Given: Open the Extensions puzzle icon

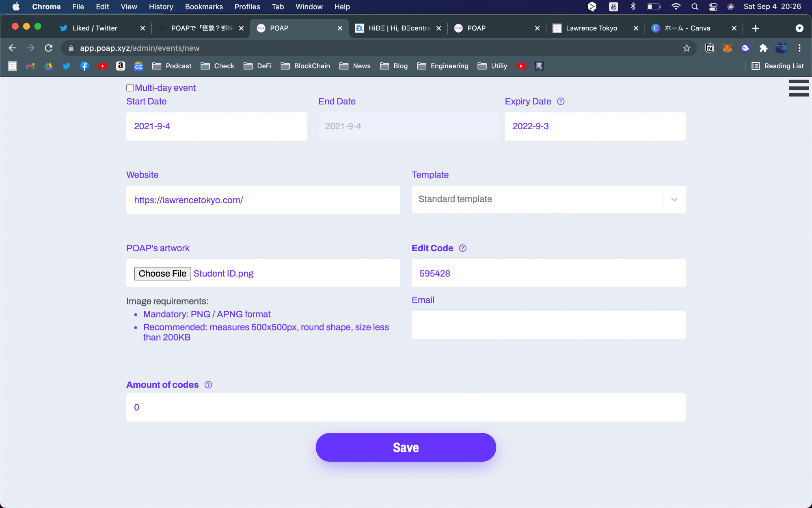Looking at the screenshot, I should [763, 48].
